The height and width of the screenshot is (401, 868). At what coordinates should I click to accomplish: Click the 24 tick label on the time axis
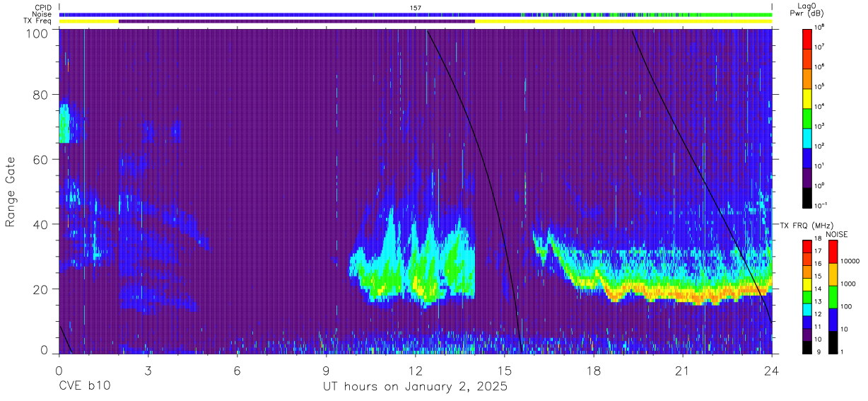click(772, 371)
